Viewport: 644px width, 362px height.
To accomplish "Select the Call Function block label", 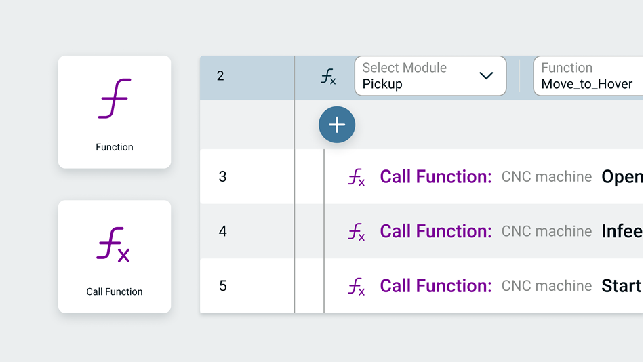I will pos(115,291).
